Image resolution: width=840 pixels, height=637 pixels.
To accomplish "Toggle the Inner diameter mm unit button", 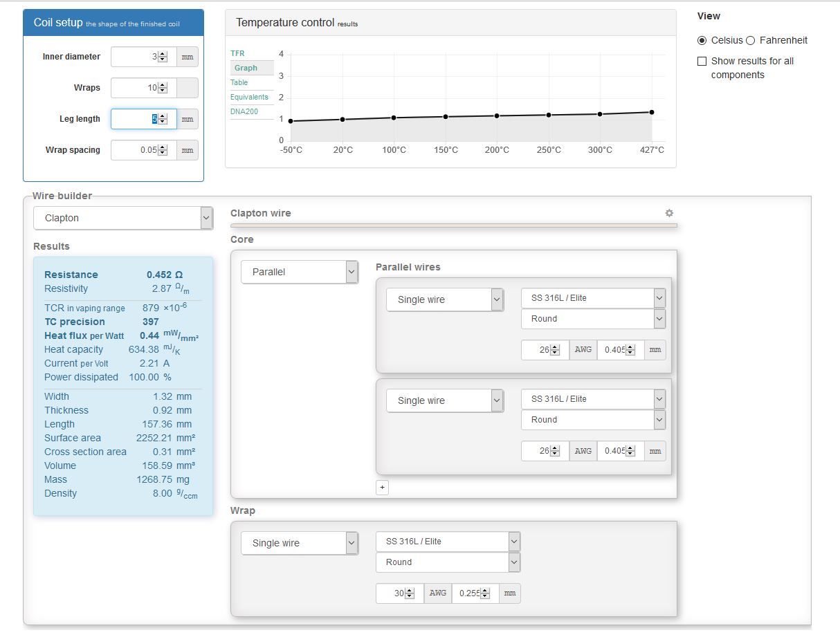I will pyautogui.click(x=188, y=57).
